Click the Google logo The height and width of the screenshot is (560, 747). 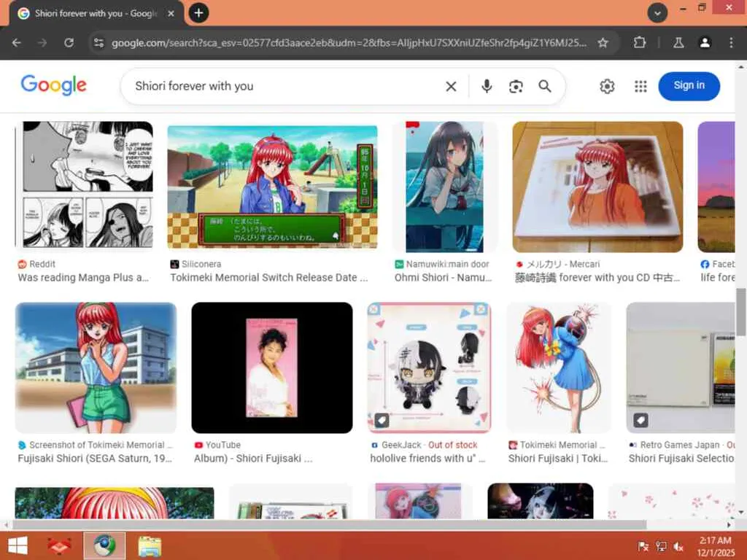(x=54, y=85)
